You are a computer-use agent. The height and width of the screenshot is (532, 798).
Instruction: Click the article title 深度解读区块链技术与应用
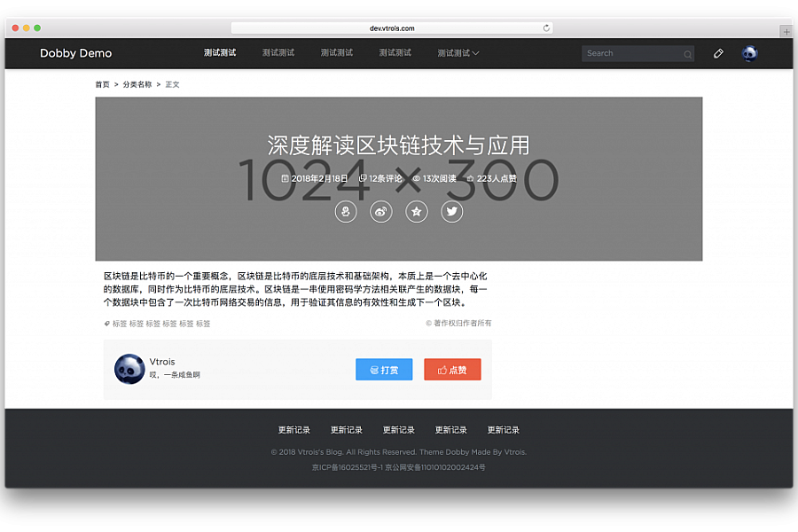click(398, 145)
